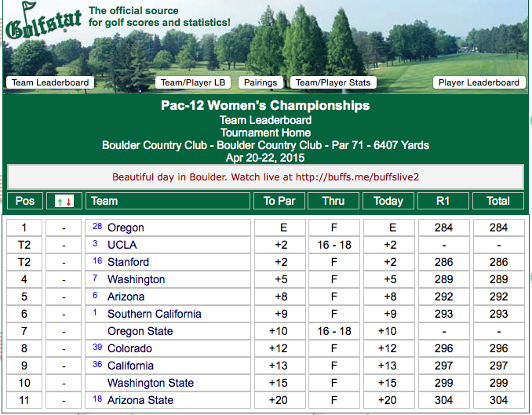Click the Southern California team name
Screen dimensions: 532x415
click(155, 314)
